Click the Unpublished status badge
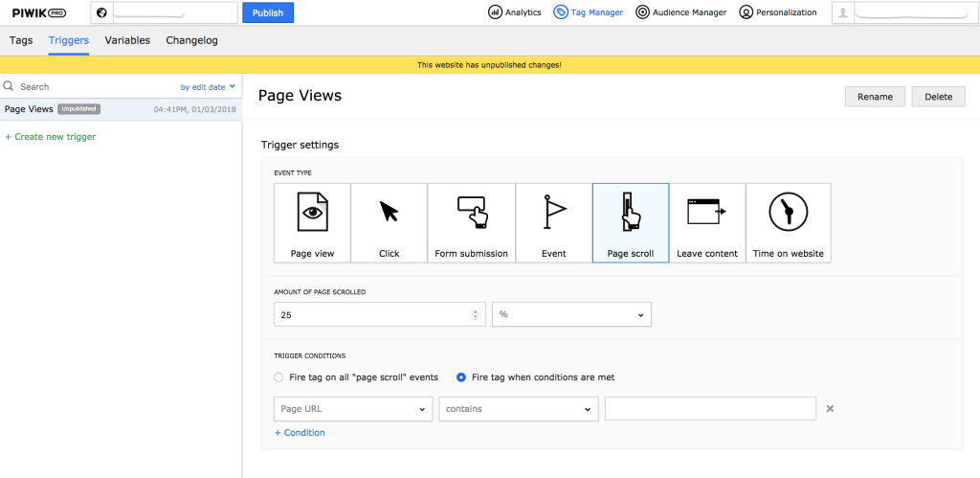 pos(78,109)
